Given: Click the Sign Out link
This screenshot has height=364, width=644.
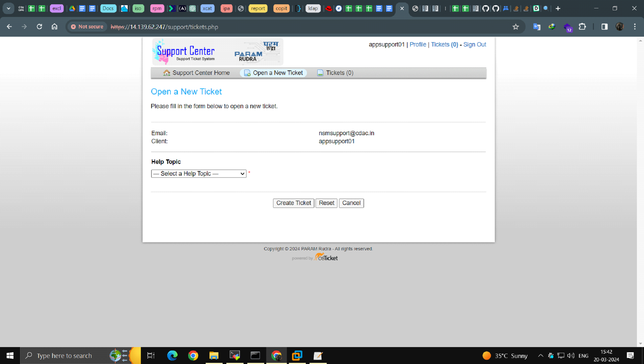Looking at the screenshot, I should coord(474,44).
